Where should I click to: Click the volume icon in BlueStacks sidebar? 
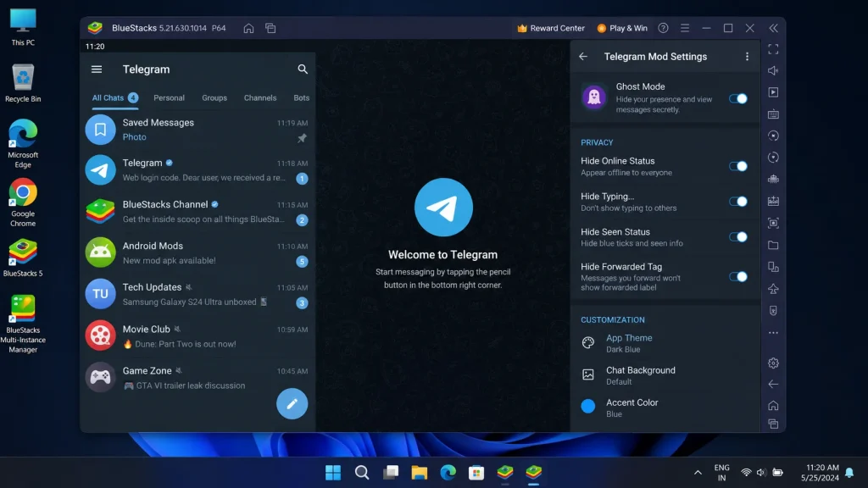coord(773,70)
